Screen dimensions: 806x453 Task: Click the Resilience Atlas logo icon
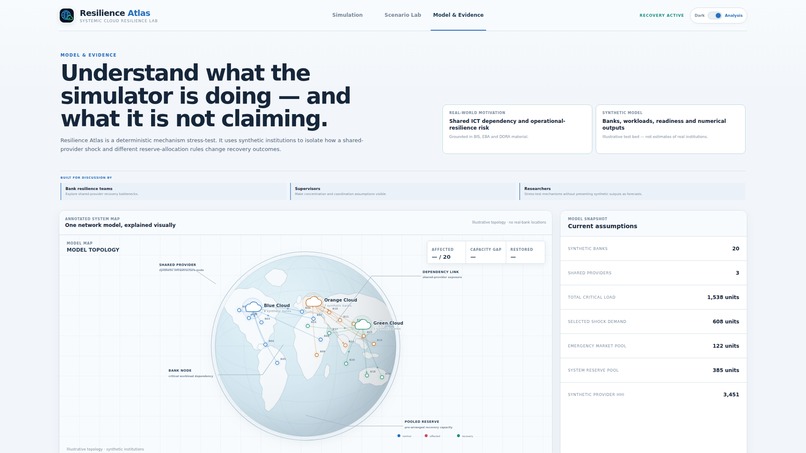pyautogui.click(x=67, y=15)
